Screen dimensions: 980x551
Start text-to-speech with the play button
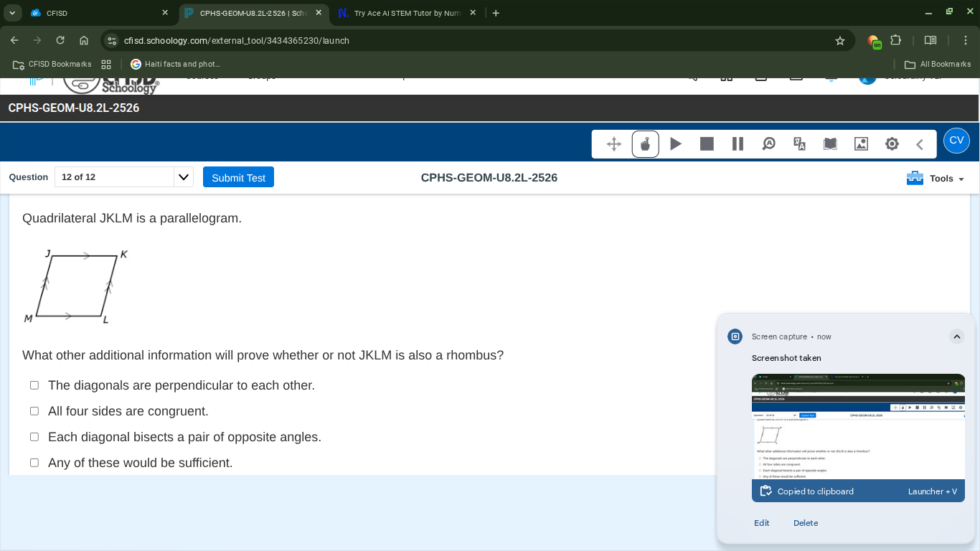pos(676,144)
